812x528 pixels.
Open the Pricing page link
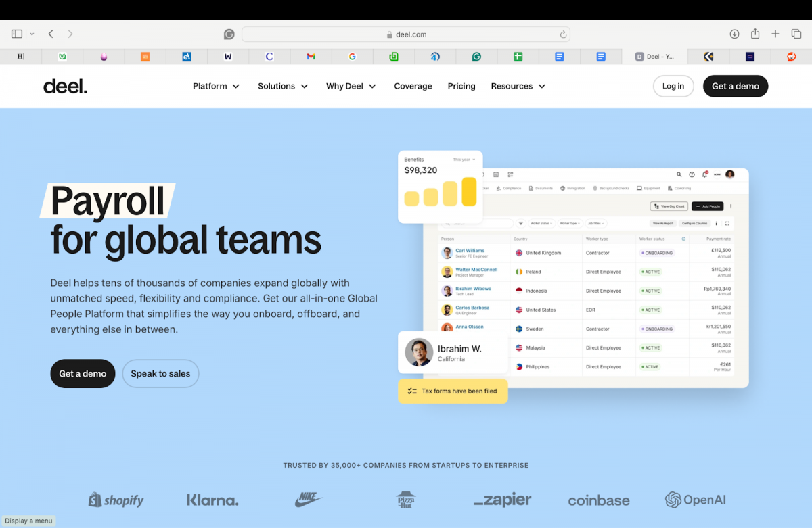coord(461,86)
